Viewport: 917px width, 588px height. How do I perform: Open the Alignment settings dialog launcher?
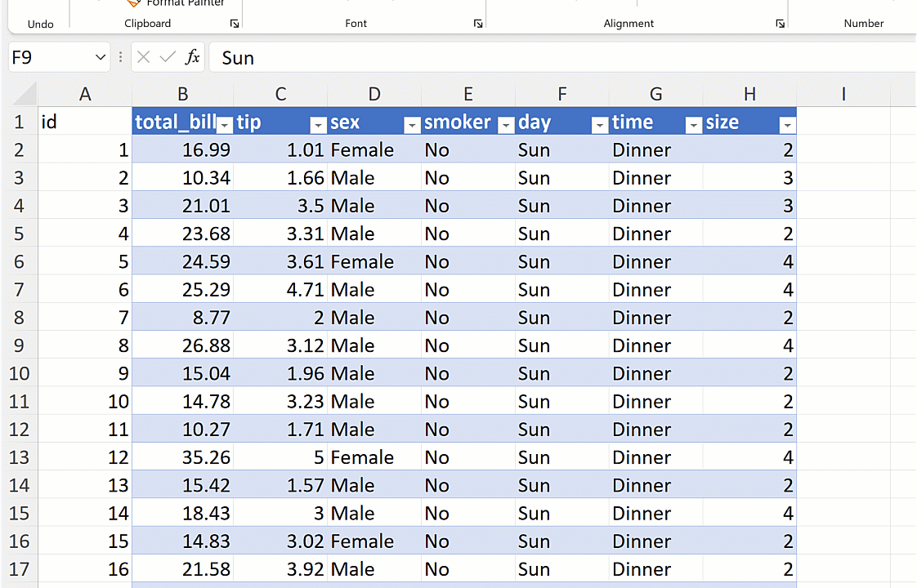pyautogui.click(x=780, y=24)
